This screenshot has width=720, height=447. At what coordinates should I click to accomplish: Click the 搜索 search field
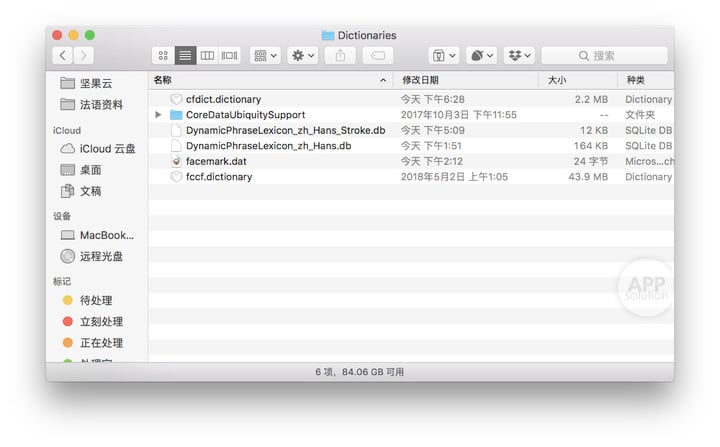pos(604,56)
